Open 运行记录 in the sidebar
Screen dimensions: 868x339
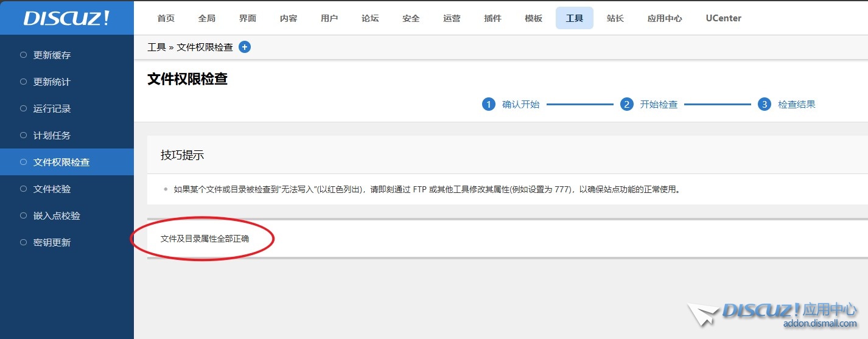(67, 108)
